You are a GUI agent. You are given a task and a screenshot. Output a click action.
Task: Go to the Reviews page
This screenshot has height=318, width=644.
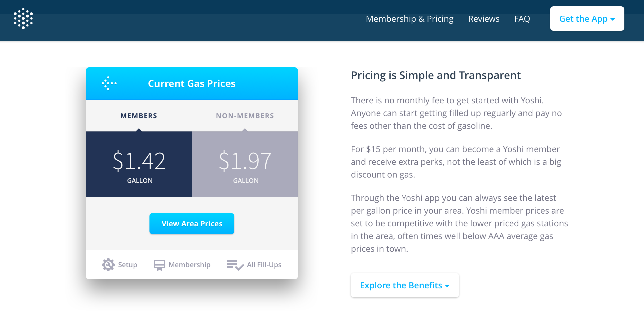click(x=484, y=19)
